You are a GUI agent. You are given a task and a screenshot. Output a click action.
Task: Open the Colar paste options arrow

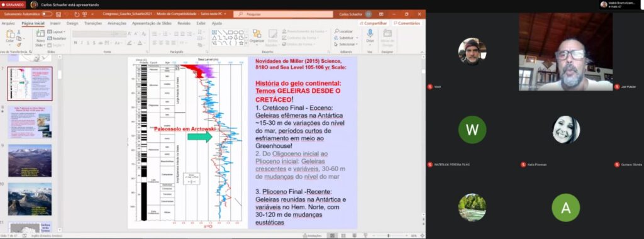(10, 44)
